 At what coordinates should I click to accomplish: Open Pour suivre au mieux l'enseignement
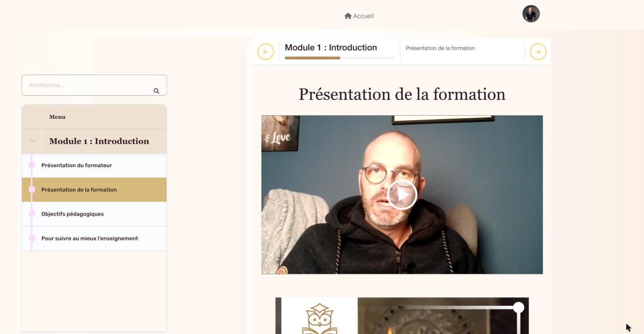94,238
